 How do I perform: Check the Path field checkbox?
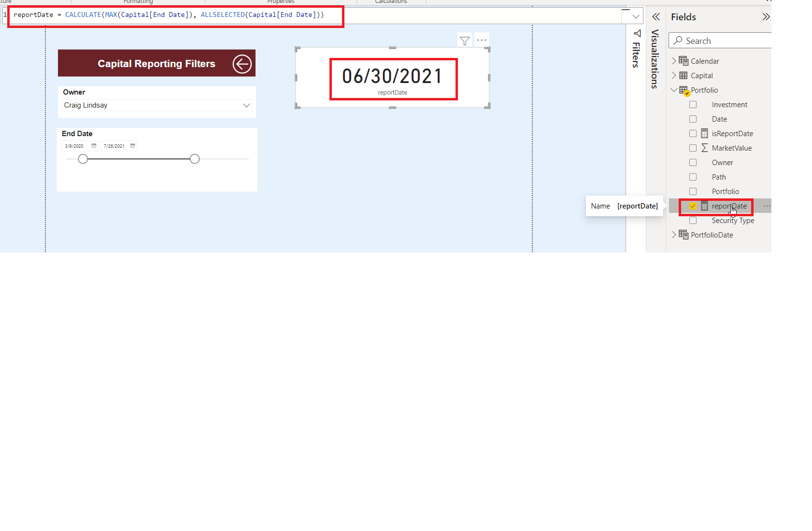click(x=693, y=177)
